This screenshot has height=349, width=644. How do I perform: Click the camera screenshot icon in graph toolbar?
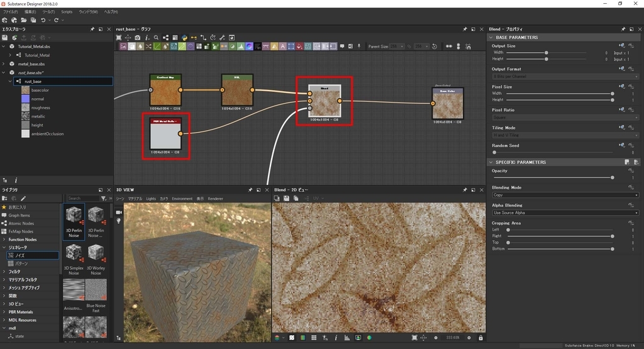click(x=138, y=38)
